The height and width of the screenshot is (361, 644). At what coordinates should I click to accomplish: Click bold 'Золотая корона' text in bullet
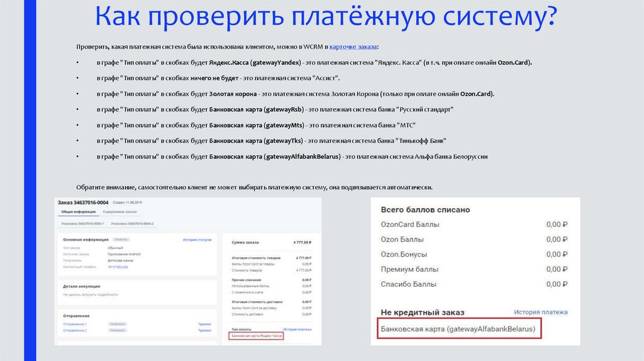233,94
